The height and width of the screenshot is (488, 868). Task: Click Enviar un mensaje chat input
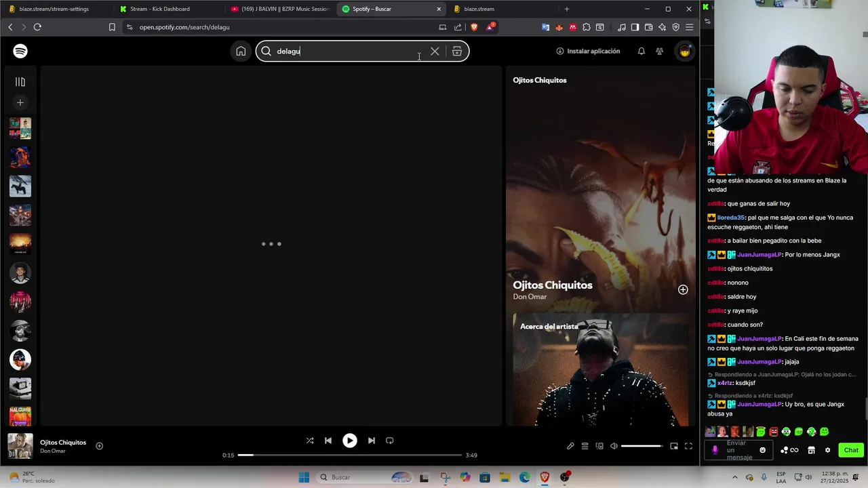pyautogui.click(x=739, y=450)
